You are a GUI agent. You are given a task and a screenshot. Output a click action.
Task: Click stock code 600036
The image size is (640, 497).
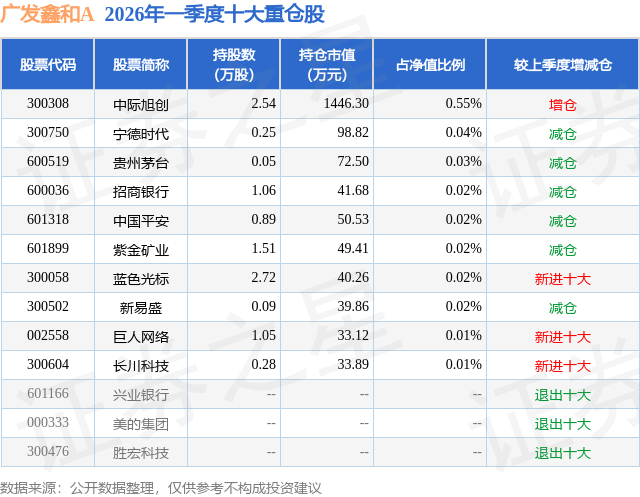(x=48, y=191)
